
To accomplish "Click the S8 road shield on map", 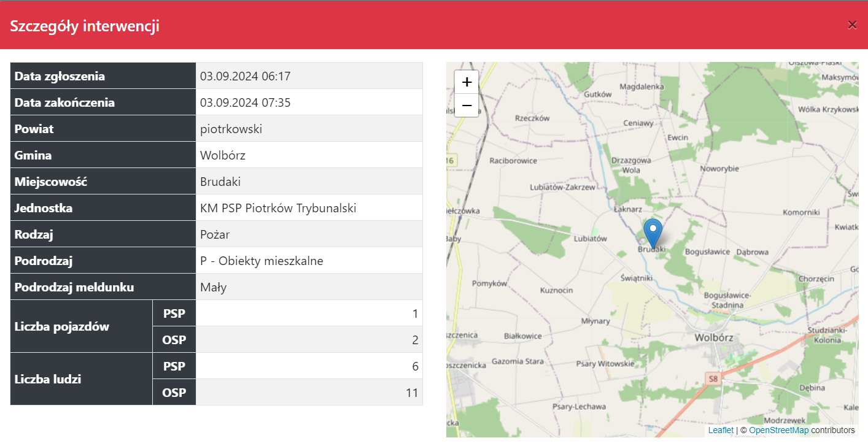I will coord(712,379).
